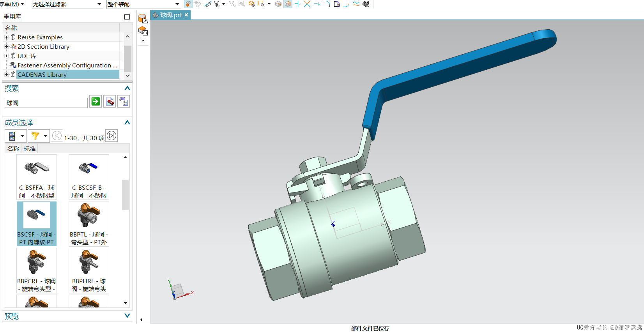This screenshot has width=644, height=332.
Task: Click the member list scrollbar up arrow
Action: 125,157
